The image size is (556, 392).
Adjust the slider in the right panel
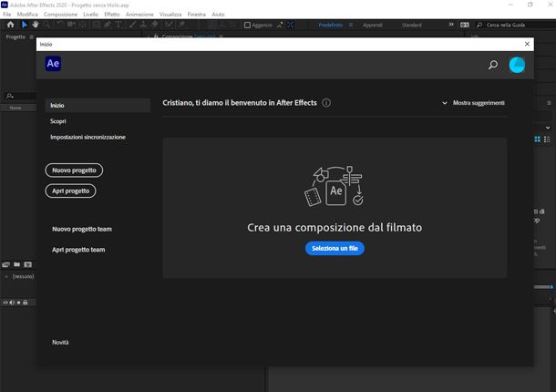pyautogui.click(x=543, y=286)
